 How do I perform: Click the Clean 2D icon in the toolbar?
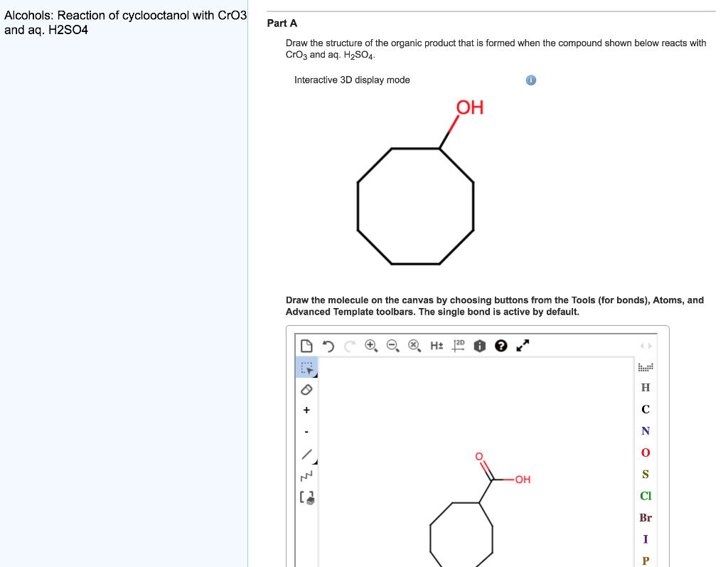pos(459,346)
